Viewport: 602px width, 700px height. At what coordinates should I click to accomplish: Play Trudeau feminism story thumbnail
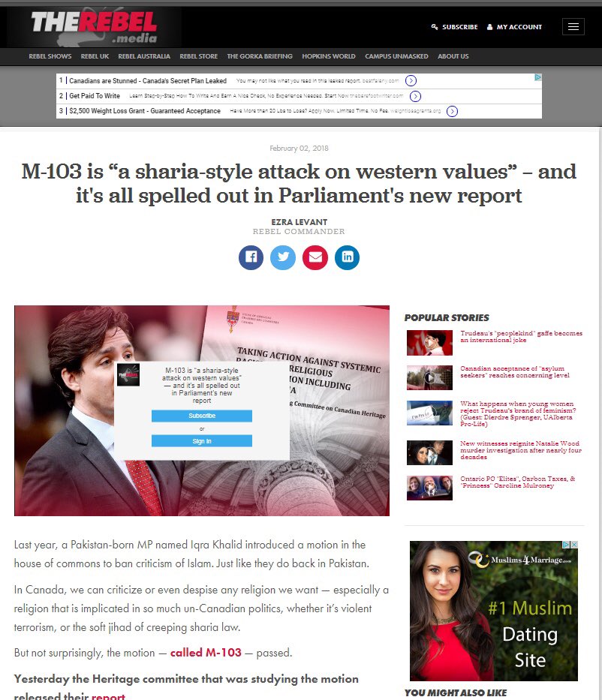coord(429,413)
